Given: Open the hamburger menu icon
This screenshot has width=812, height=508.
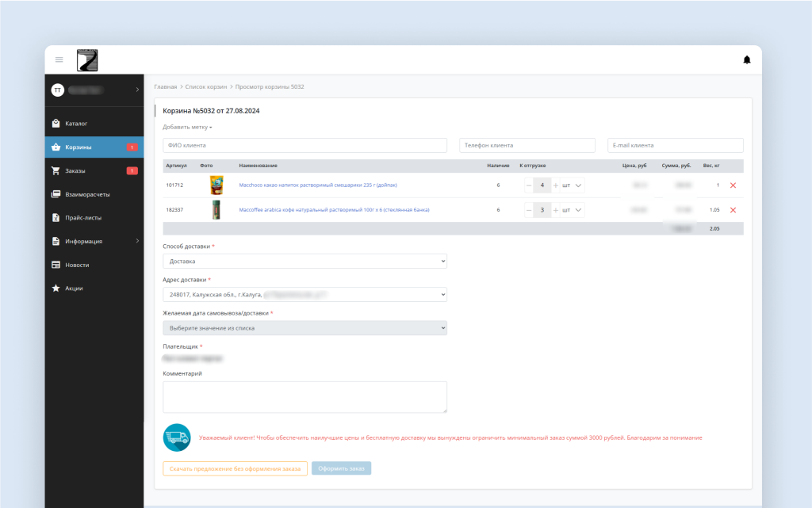Looking at the screenshot, I should [x=59, y=60].
